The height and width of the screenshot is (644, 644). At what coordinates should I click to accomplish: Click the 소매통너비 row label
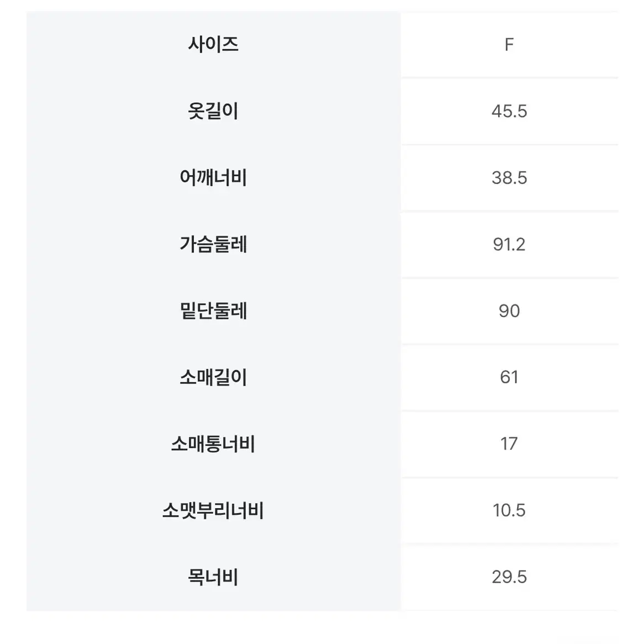pos(213,444)
